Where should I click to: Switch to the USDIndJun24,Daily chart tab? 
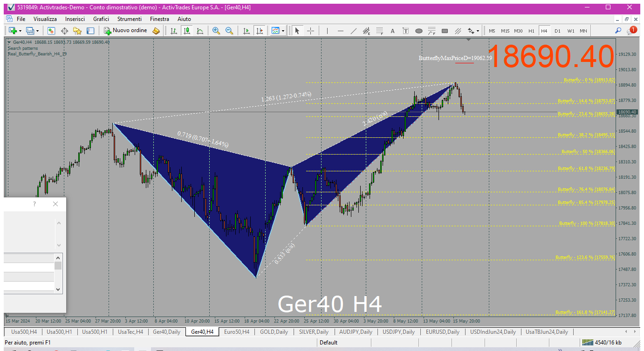coord(493,332)
